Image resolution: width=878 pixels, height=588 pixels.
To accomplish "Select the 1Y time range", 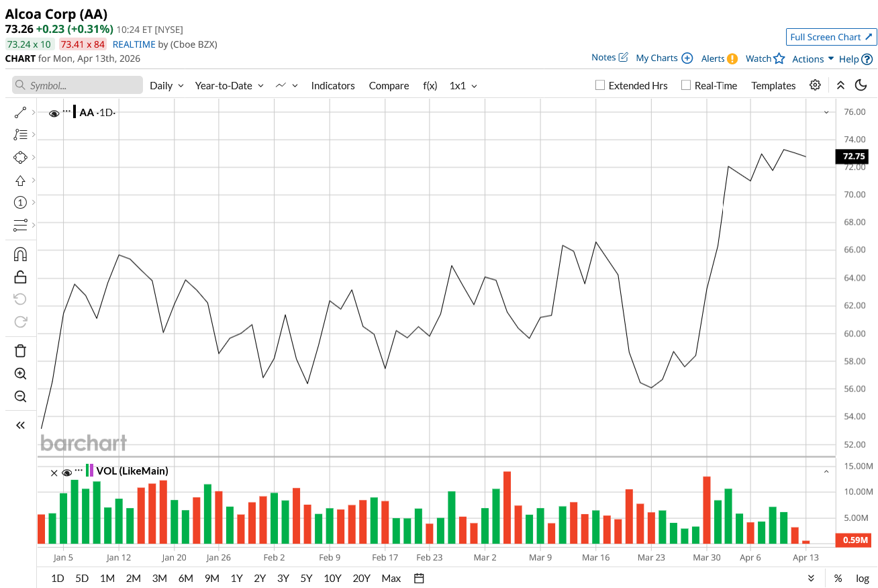I will tap(236, 578).
